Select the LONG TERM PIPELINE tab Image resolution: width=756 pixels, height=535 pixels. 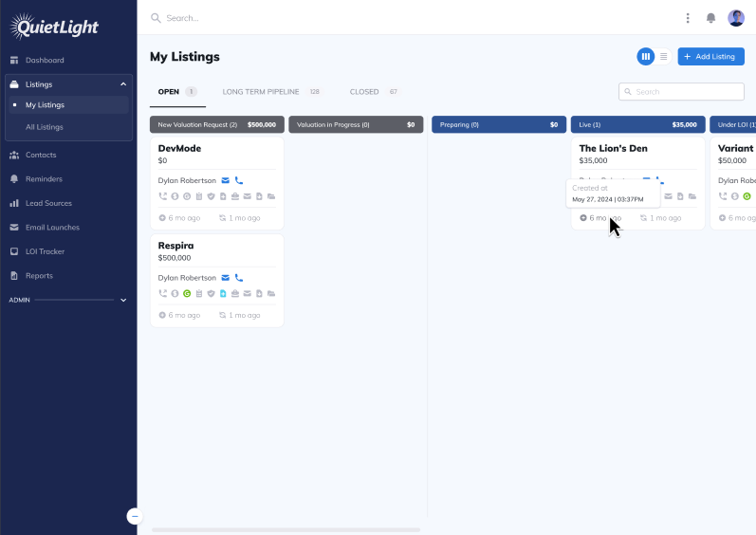270,92
